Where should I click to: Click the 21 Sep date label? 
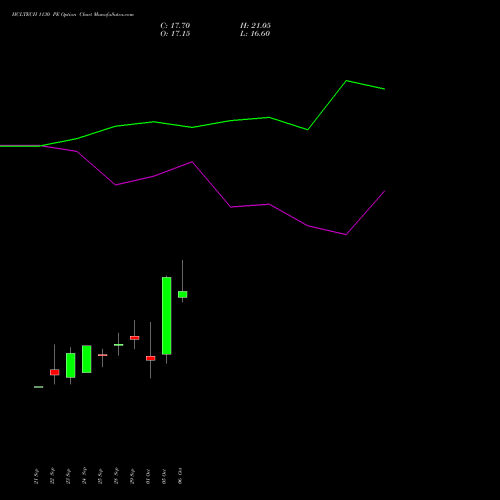[36, 476]
